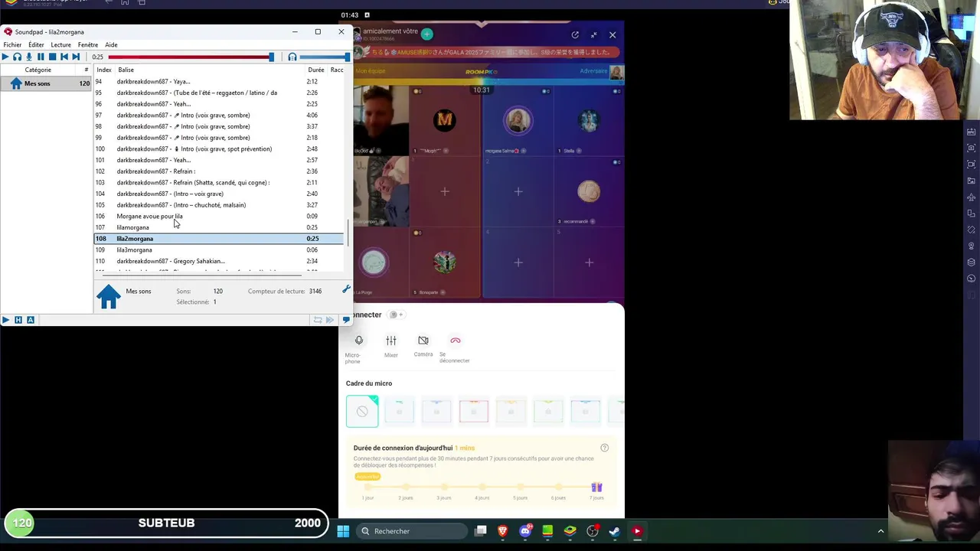The width and height of the screenshot is (980, 551).
Task: Click the green plus button beside room name
Action: (x=426, y=34)
